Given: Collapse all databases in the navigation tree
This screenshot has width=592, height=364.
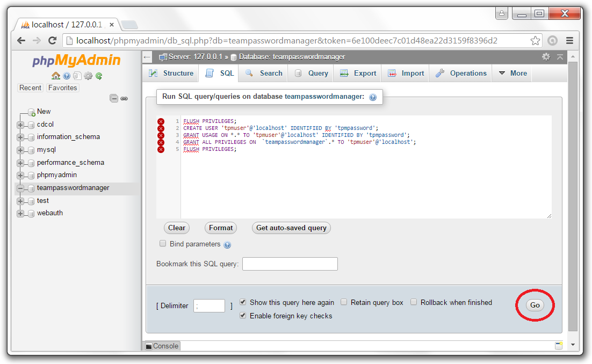Looking at the screenshot, I should [x=114, y=98].
